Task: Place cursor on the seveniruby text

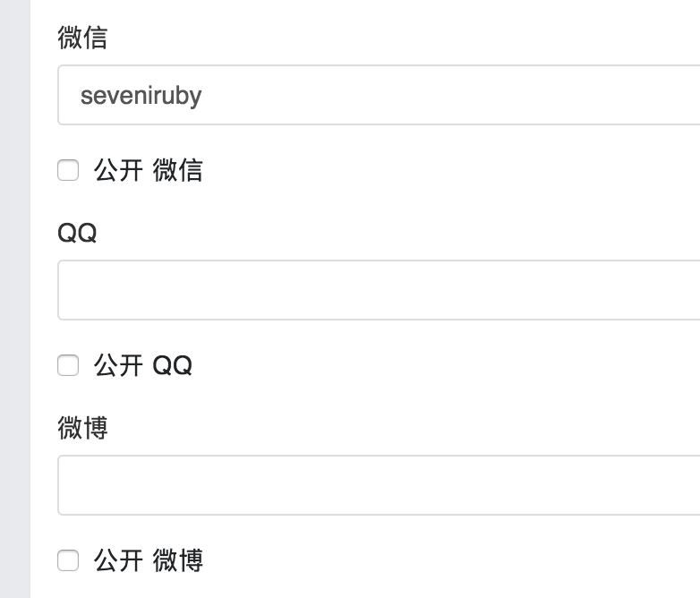Action: pos(141,96)
